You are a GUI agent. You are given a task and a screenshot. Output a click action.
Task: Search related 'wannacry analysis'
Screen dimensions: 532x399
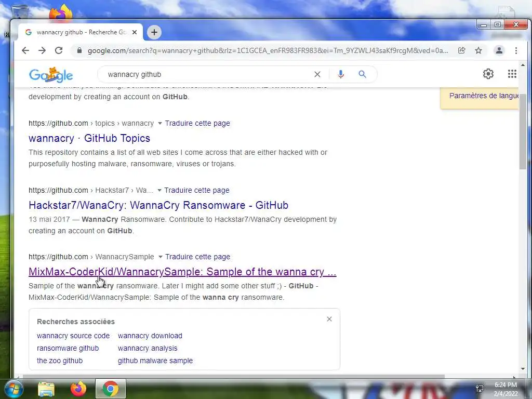pos(148,348)
